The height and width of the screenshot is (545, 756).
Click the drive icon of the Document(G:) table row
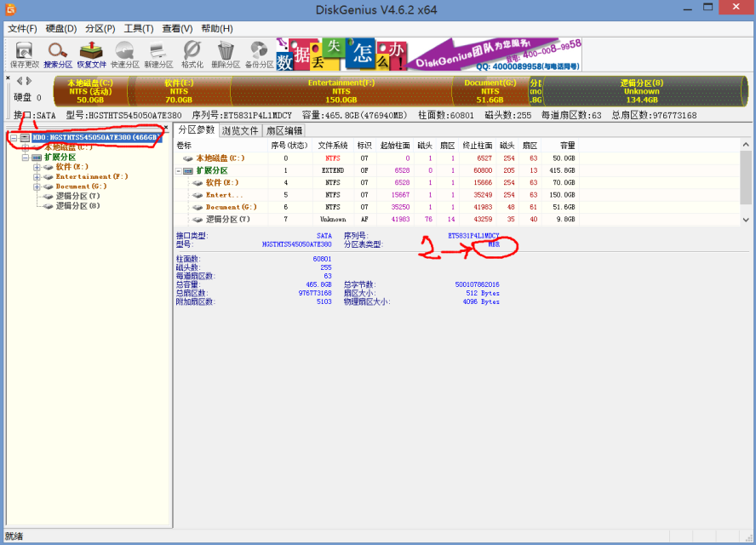(198, 208)
